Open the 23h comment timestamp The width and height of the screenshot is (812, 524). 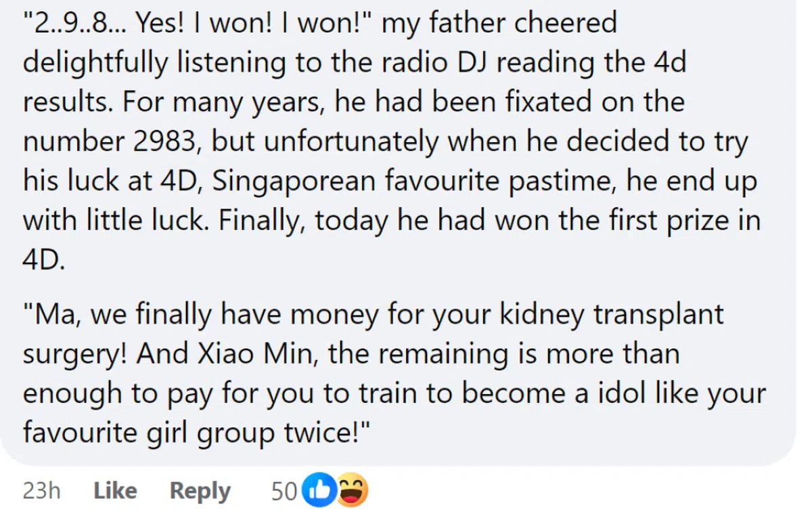tap(42, 491)
